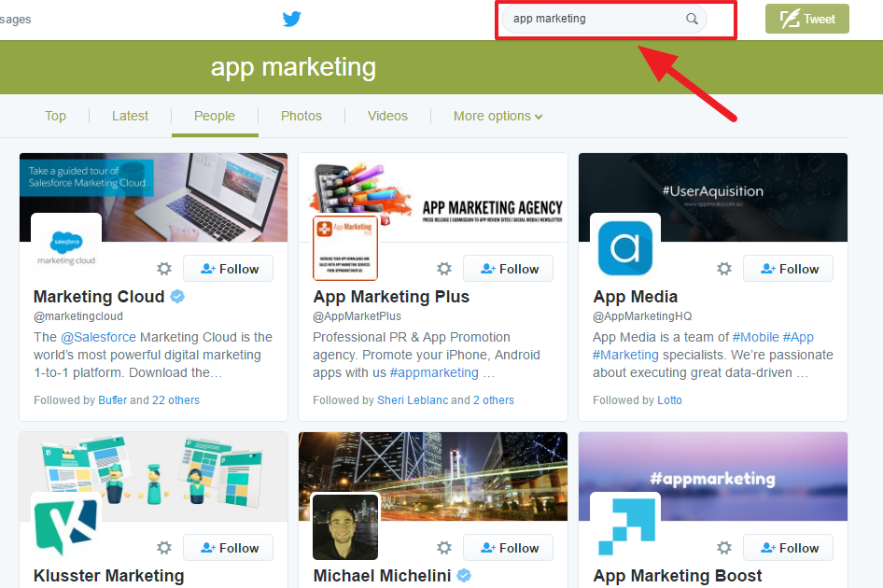Click the Twitter bird logo
Image resolution: width=883 pixels, height=588 pixels.
[x=292, y=19]
